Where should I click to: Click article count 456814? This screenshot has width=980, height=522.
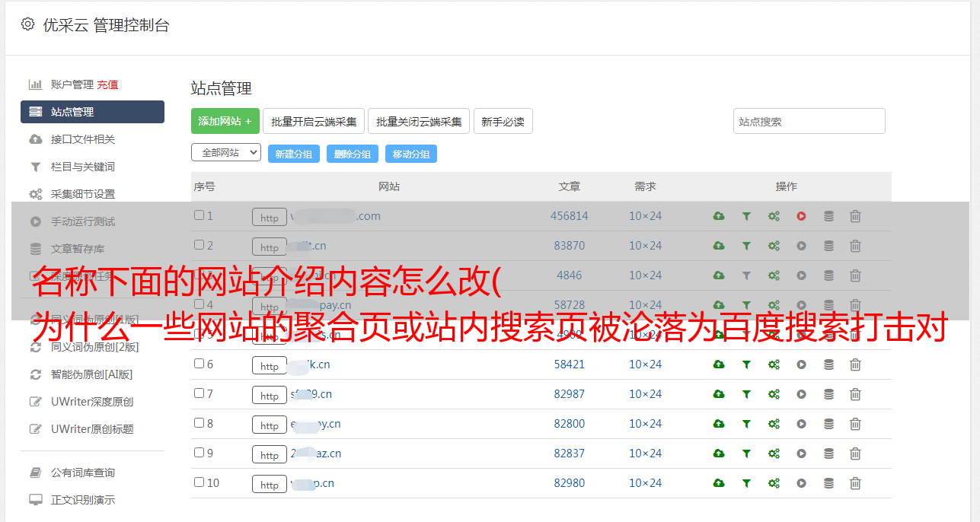tap(570, 216)
